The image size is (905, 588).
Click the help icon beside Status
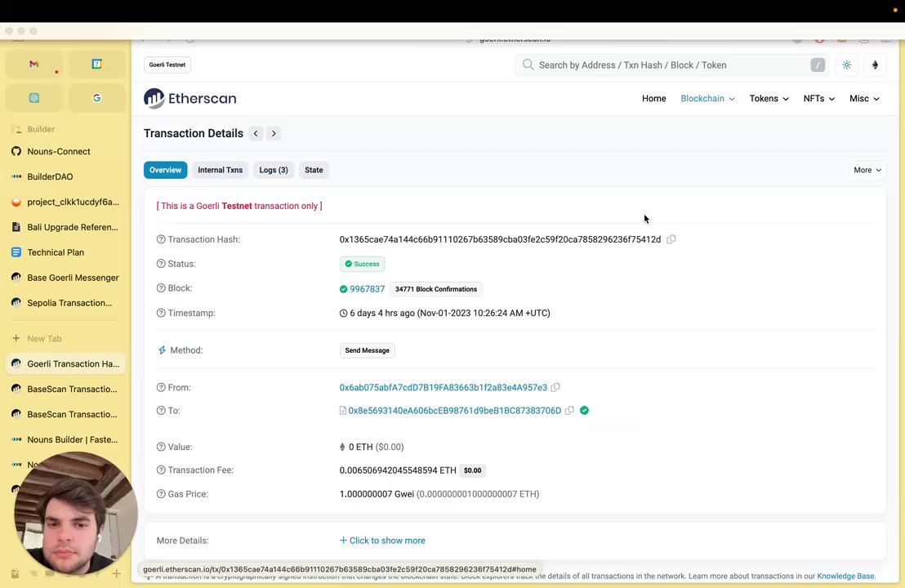coord(161,264)
